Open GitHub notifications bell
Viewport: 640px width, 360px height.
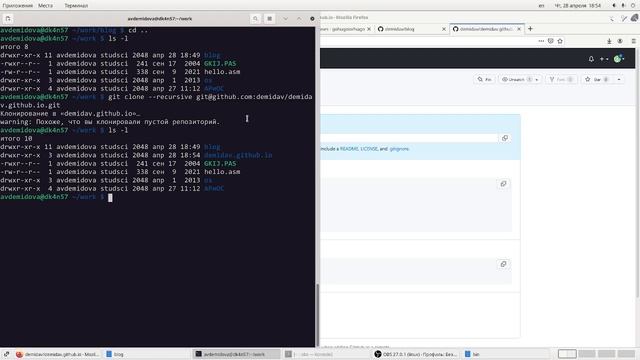tap(591, 59)
